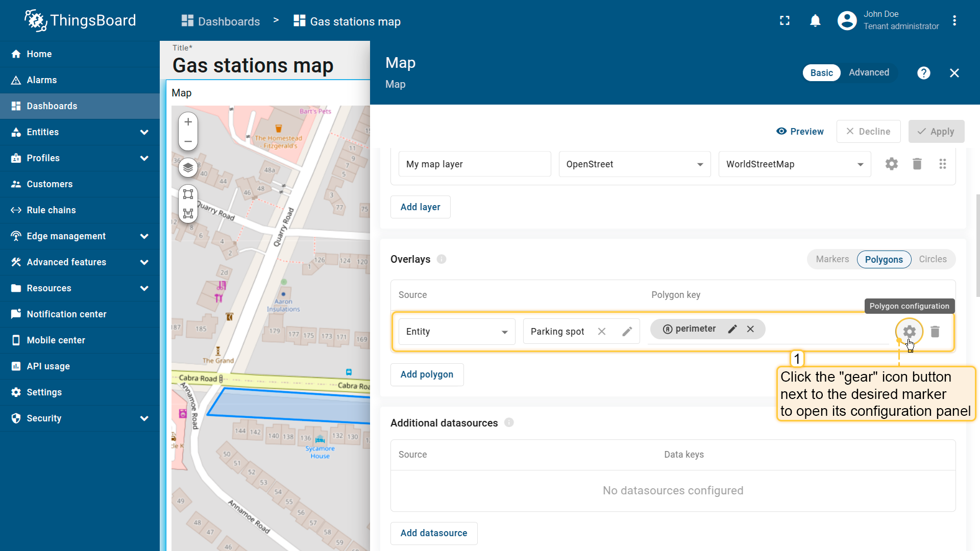The width and height of the screenshot is (980, 551).
Task: Switch to Advanced mode
Action: [869, 72]
